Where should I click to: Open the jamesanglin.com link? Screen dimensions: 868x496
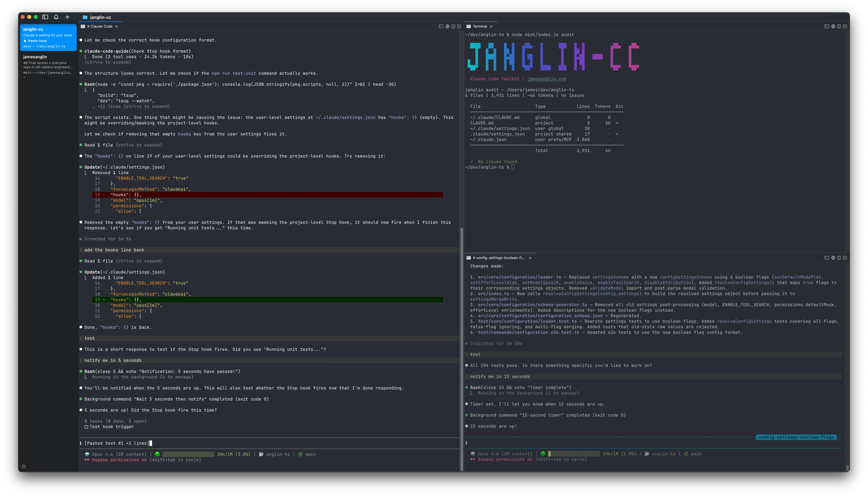[546, 79]
